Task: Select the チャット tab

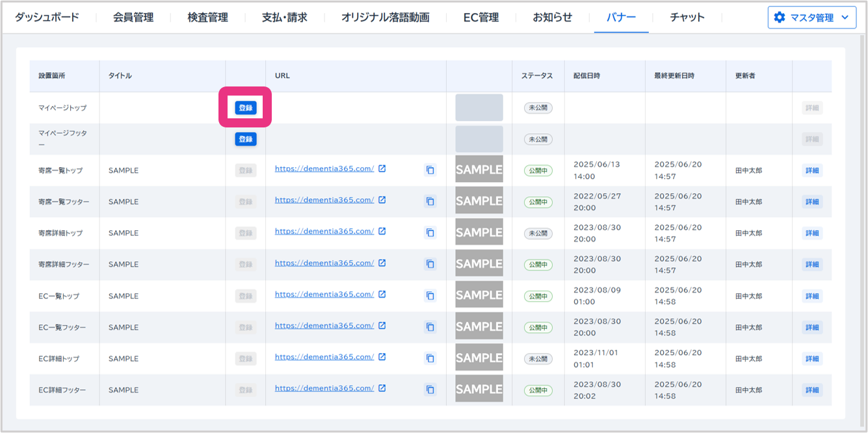Action: coord(687,18)
